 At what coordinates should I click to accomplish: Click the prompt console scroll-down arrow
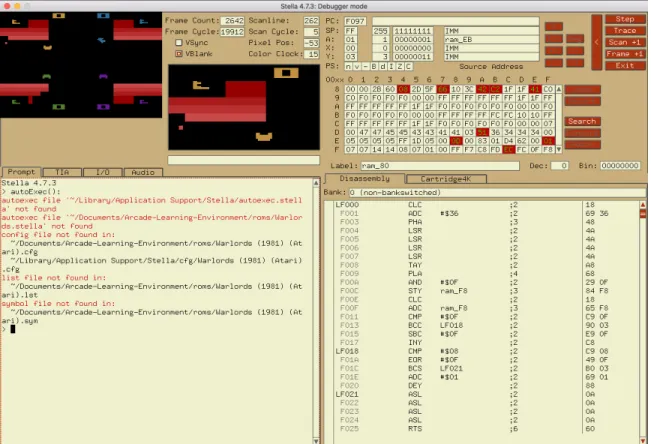(x=316, y=440)
